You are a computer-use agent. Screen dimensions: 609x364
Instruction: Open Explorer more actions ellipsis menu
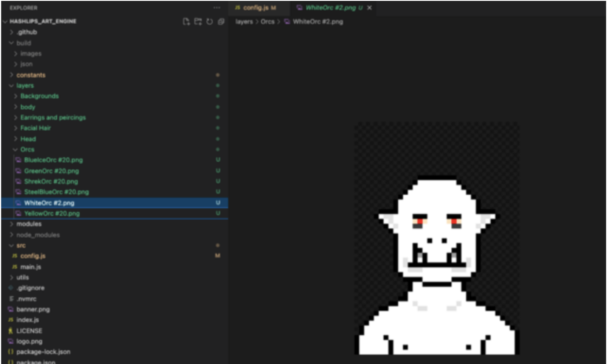[x=216, y=8]
